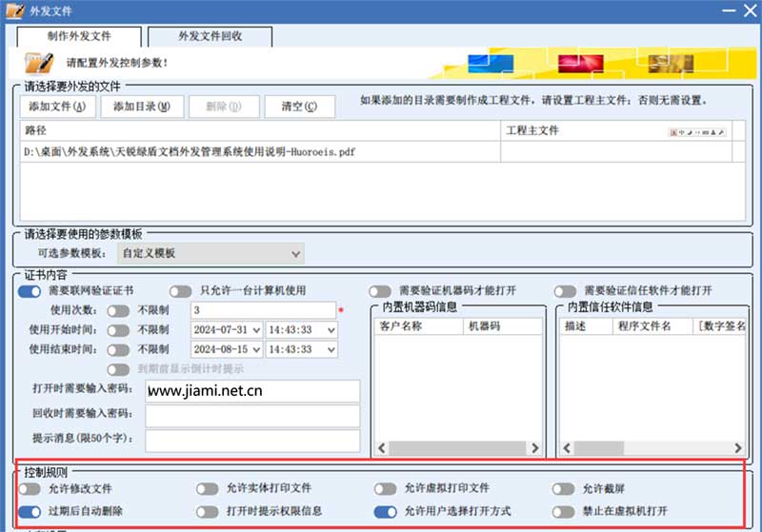
Task: Click the input-method toolbar in 工程主文件 header
Action: pos(697,132)
